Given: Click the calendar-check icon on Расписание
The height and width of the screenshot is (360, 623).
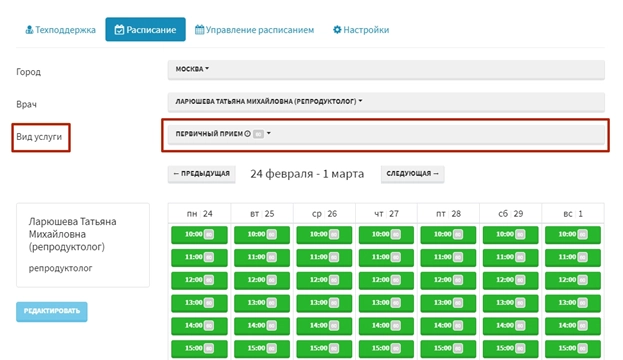Looking at the screenshot, I should 119,30.
